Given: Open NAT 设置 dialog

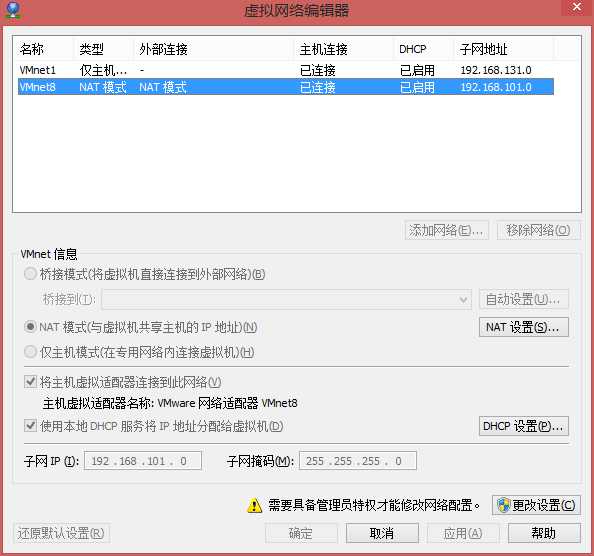Looking at the screenshot, I should click(x=524, y=327).
